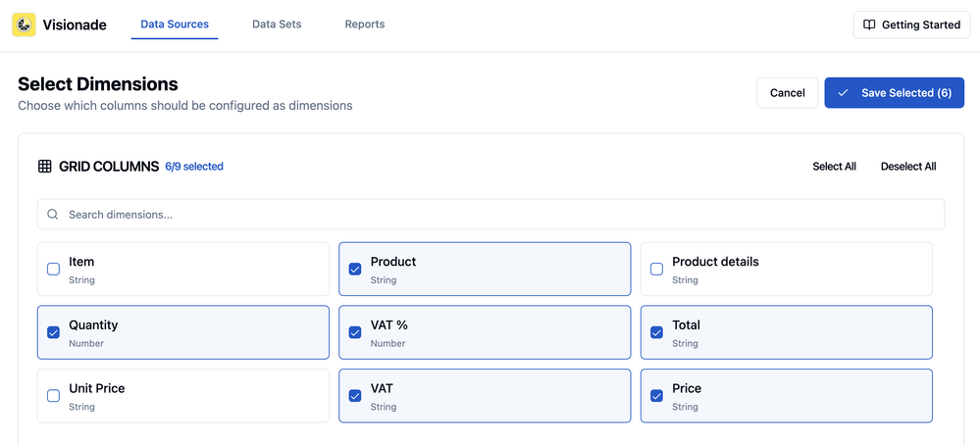
Task: Toggle off the Total checkbox
Action: 657,333
